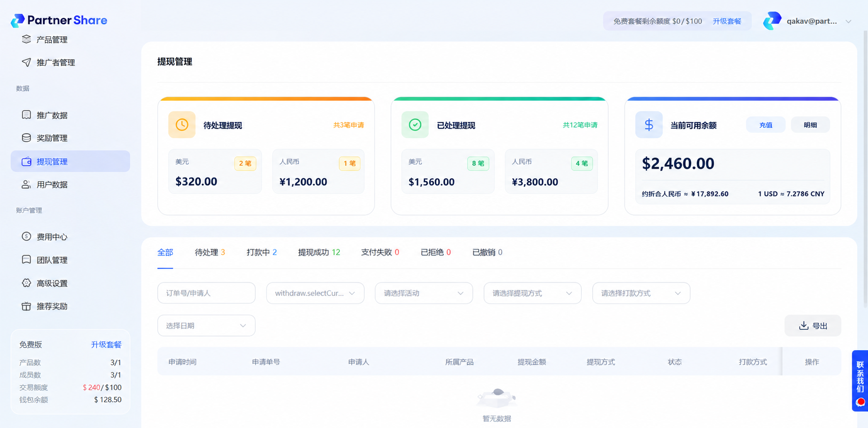The width and height of the screenshot is (868, 428).
Task: Click the 升级套餐 link in header
Action: (727, 21)
